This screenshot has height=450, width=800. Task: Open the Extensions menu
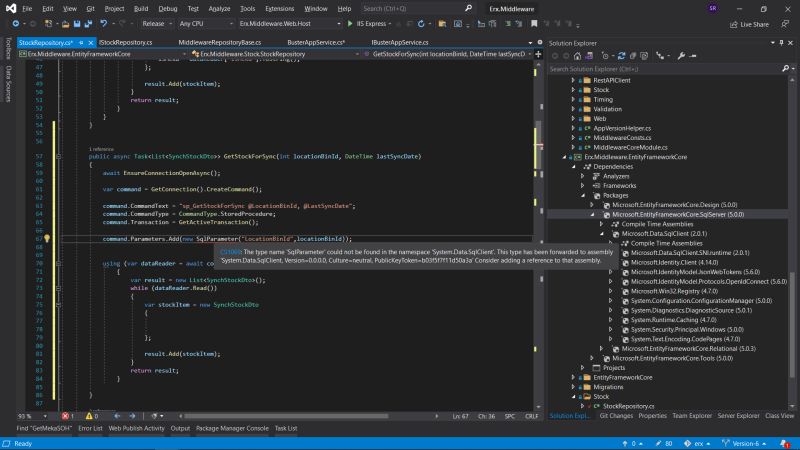coord(280,9)
